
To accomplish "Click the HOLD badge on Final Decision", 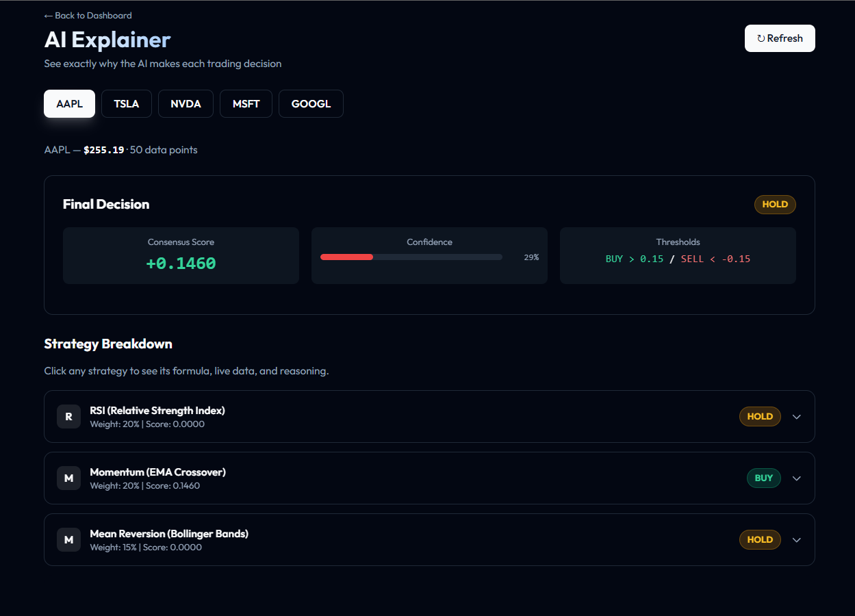I will tap(774, 204).
